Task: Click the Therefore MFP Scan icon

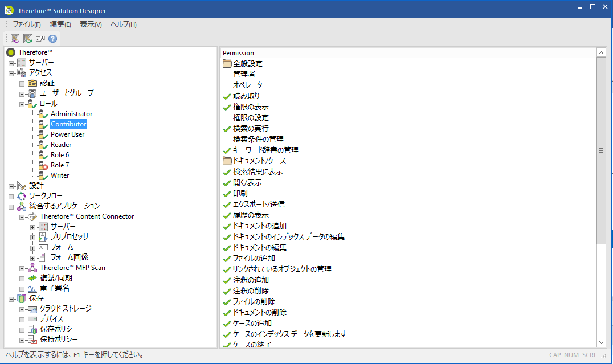Action: [32, 268]
